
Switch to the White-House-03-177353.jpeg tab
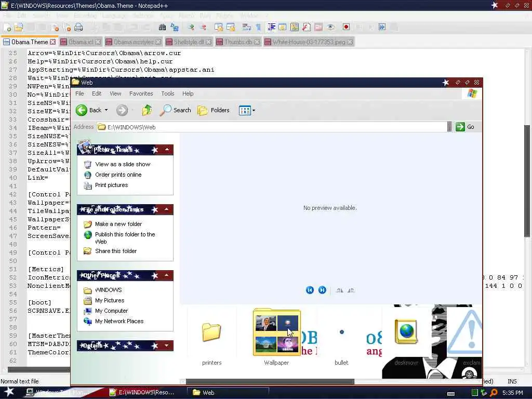(309, 42)
